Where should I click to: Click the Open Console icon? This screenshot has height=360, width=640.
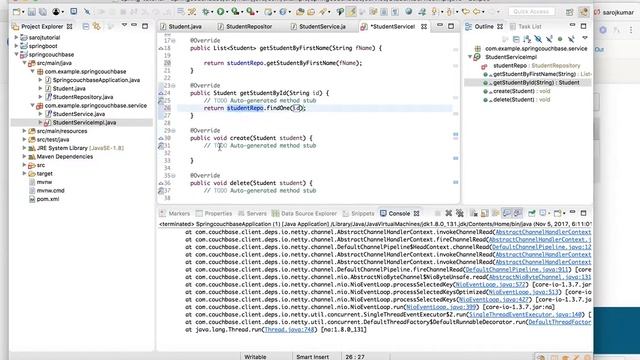point(558,213)
